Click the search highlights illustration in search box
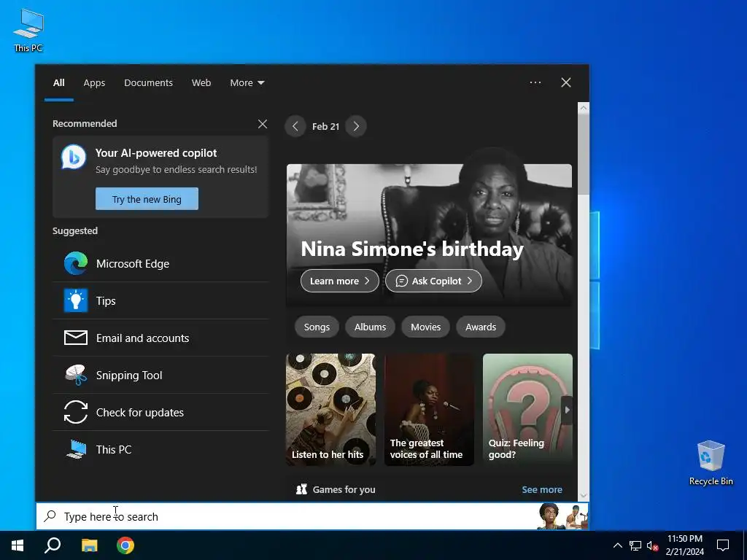 coord(562,516)
